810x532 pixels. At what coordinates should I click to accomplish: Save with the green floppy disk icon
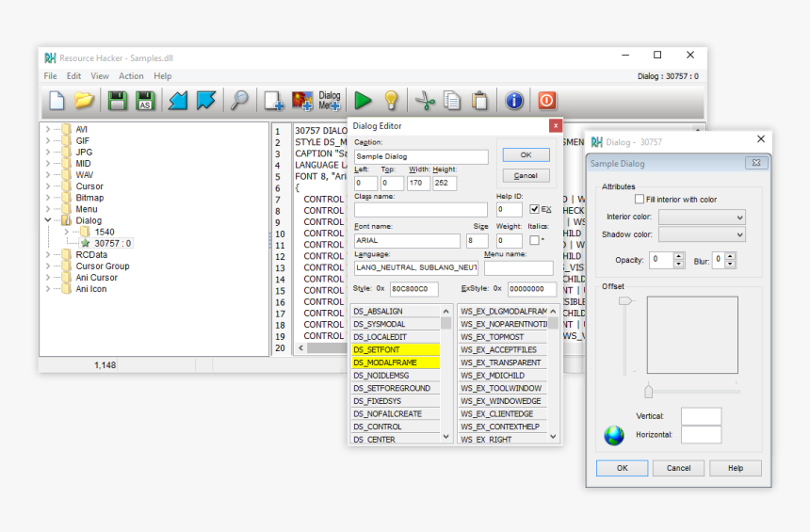[118, 100]
